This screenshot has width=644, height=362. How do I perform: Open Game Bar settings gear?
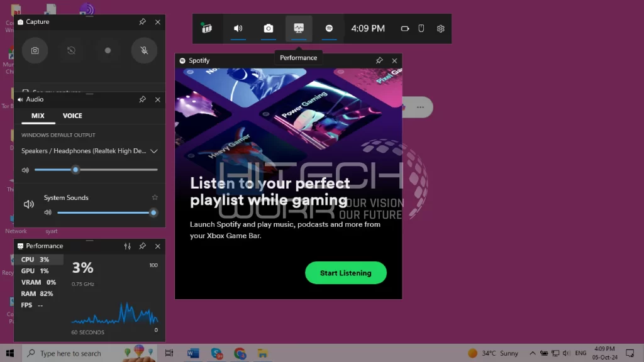(441, 29)
